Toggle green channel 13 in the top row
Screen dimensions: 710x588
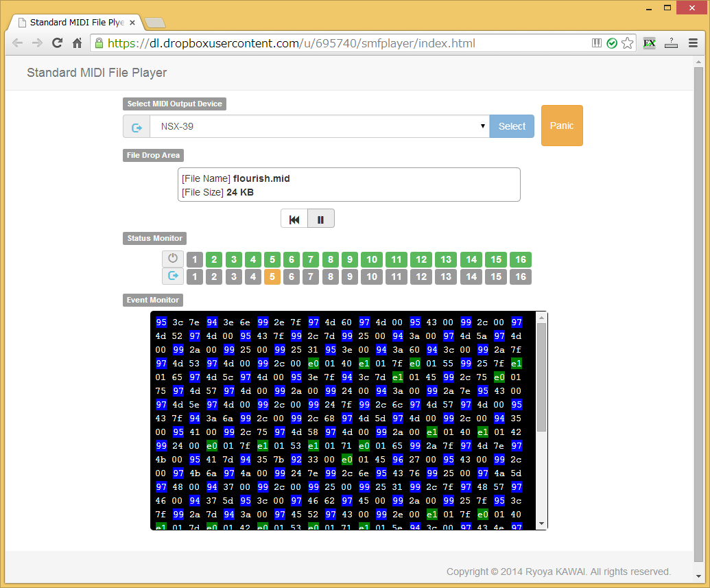446,259
